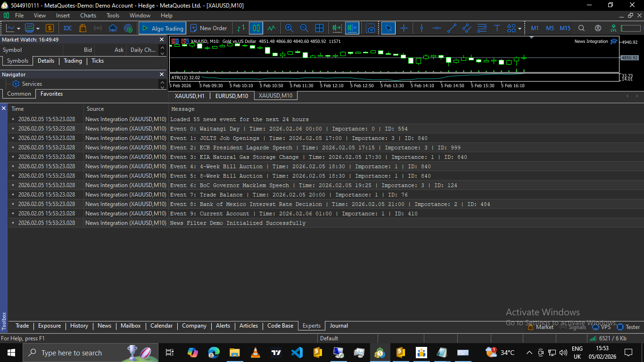Enable chart auto scroll
Viewport: 644px width, 362px height.
(x=336, y=28)
